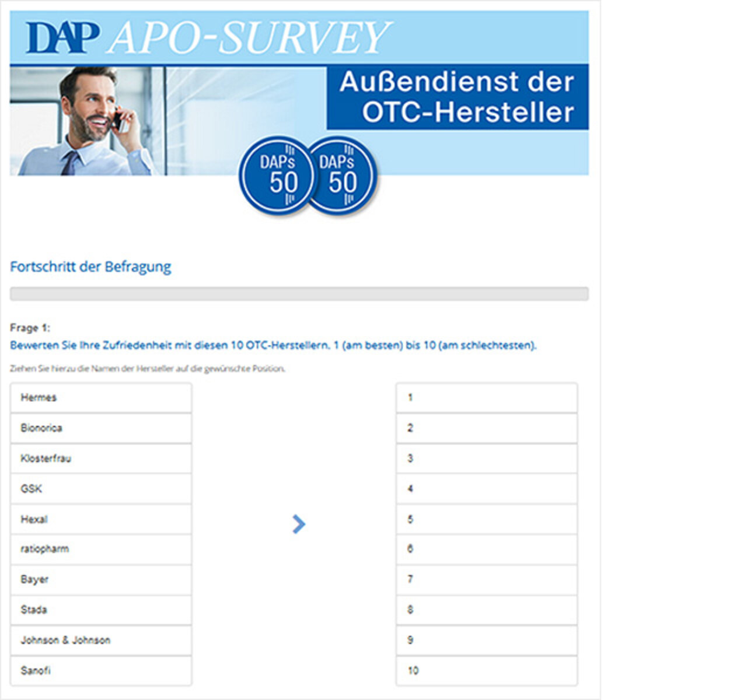Select the Stada manufacturer item

101,610
